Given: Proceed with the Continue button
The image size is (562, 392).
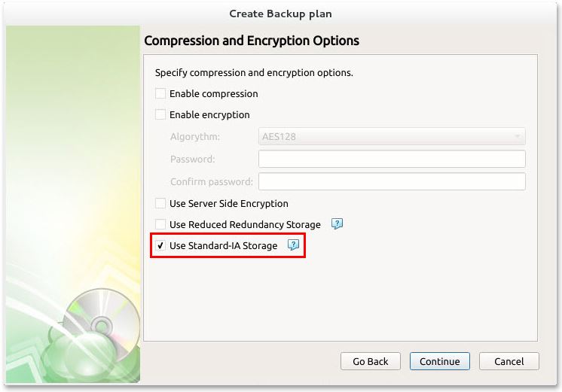Looking at the screenshot, I should [x=440, y=361].
